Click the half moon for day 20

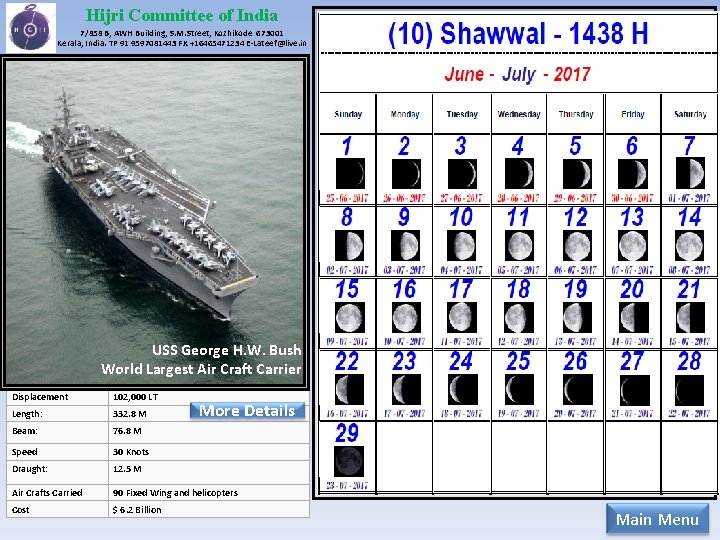[x=634, y=317]
